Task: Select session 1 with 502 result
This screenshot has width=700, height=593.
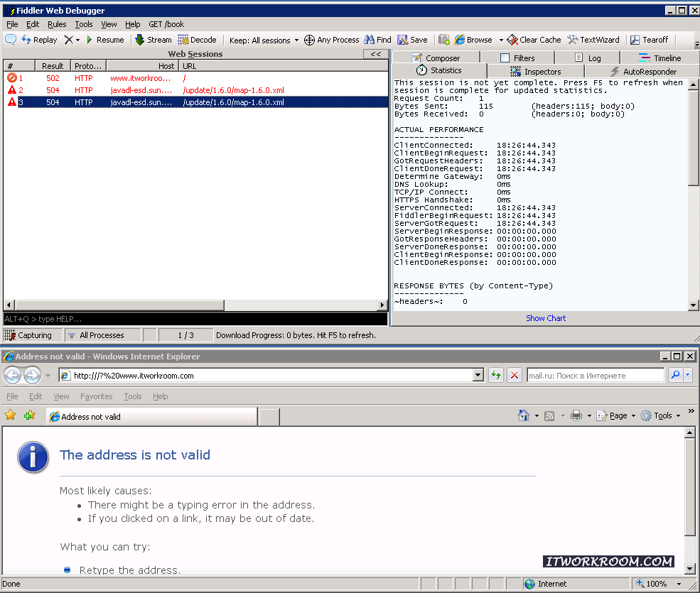Action: pos(195,78)
